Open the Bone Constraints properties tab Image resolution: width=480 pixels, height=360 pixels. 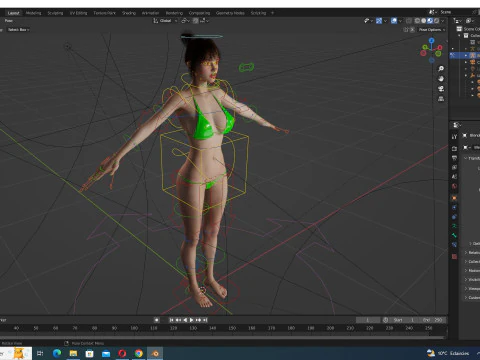pyautogui.click(x=454, y=245)
